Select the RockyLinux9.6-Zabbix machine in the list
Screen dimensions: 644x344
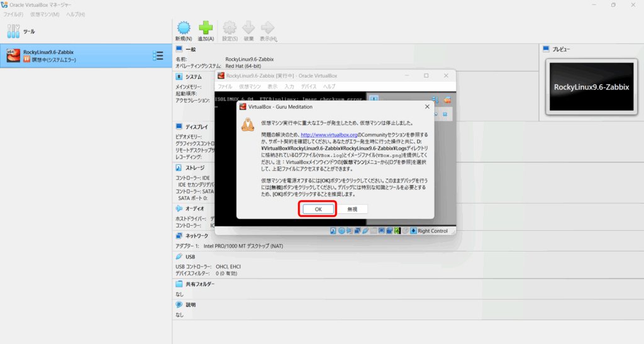click(86, 56)
